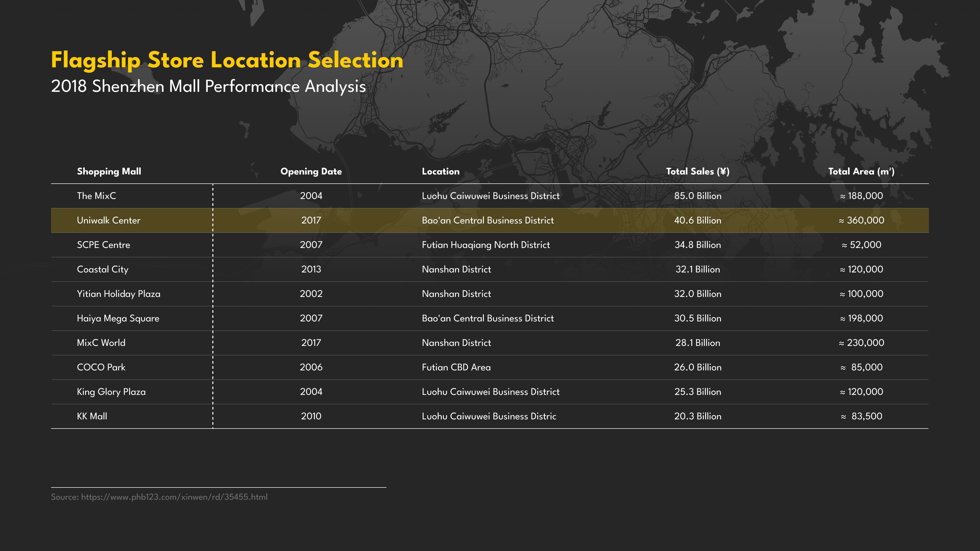The image size is (980, 551).
Task: Click 'Futian CBD Area' location cell
Action: 456,367
